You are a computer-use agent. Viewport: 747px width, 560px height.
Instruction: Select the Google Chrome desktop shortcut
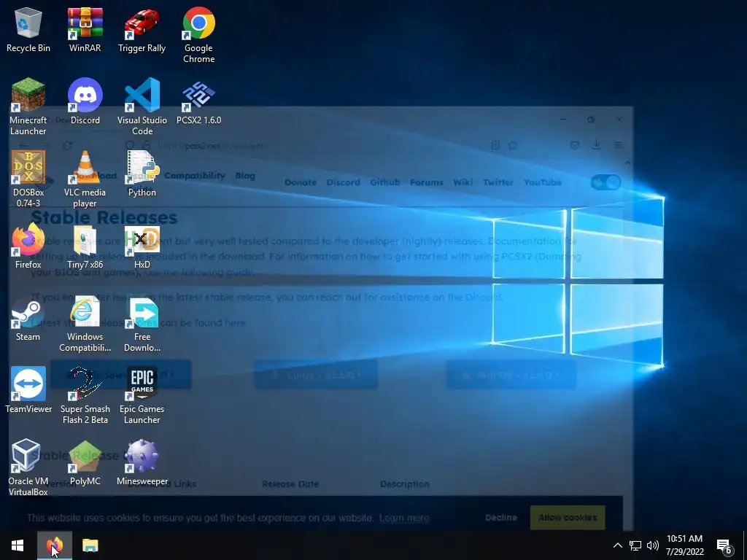click(x=198, y=36)
